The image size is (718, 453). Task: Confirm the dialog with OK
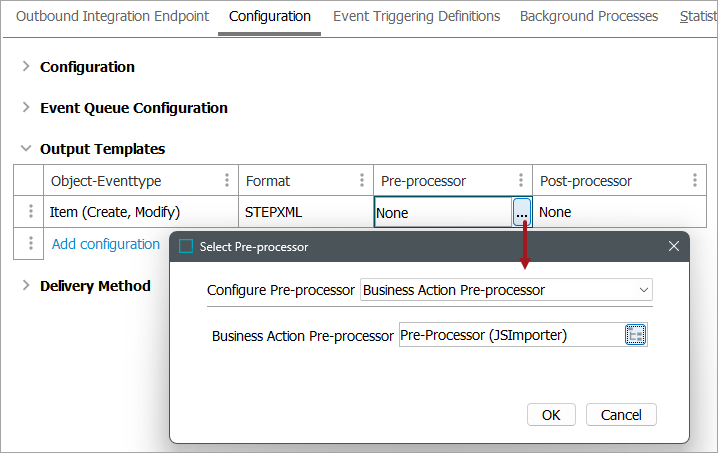coord(551,414)
